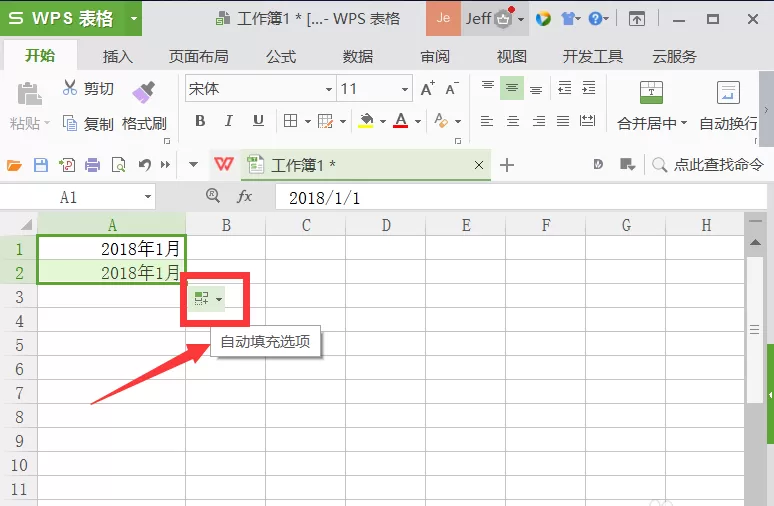The height and width of the screenshot is (506, 774).
Task: Activate the Format Painter brush
Action: [x=144, y=92]
